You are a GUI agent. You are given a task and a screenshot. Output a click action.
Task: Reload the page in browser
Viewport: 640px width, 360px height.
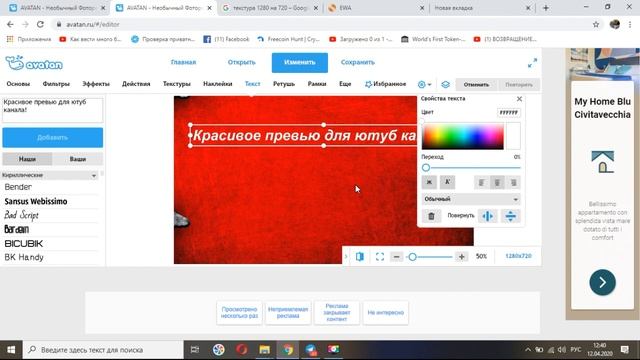click(x=40, y=24)
